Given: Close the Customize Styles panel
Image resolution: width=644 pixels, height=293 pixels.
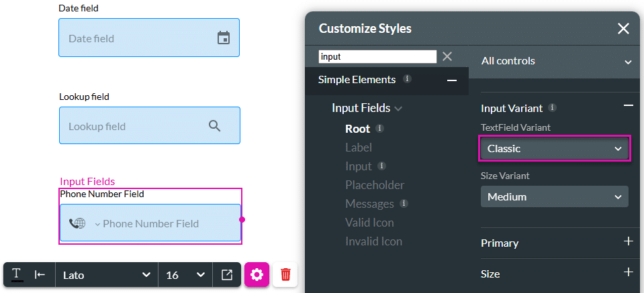Looking at the screenshot, I should click(623, 28).
